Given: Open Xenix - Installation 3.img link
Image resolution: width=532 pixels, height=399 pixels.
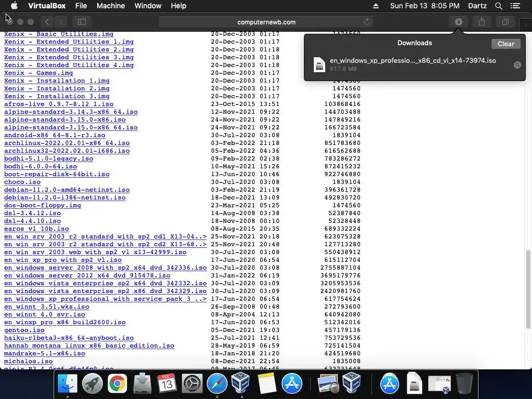Looking at the screenshot, I should [x=57, y=96].
